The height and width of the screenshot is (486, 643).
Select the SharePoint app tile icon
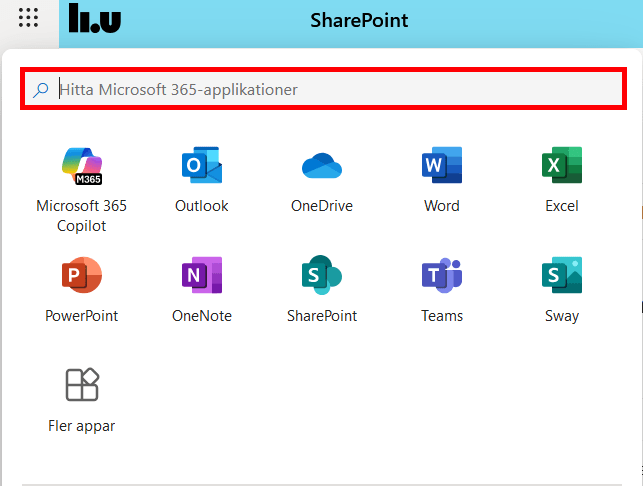322,275
